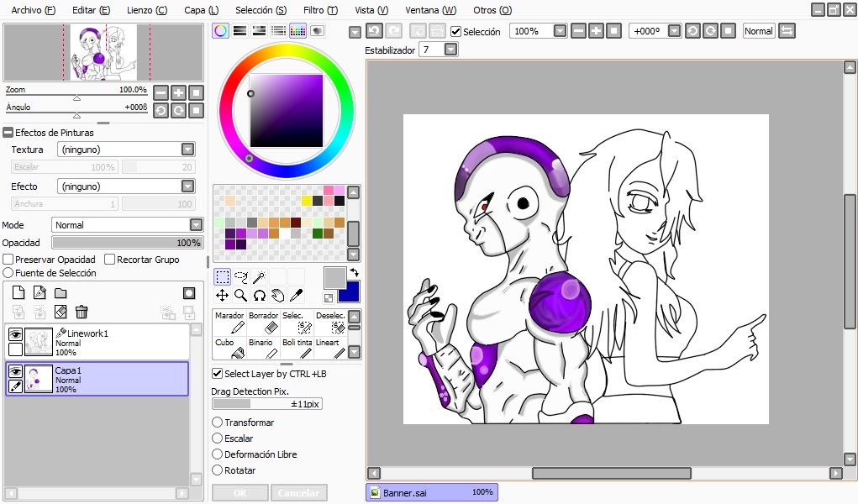Click the Normal view mode button
The width and height of the screenshot is (858, 504).
click(x=758, y=31)
